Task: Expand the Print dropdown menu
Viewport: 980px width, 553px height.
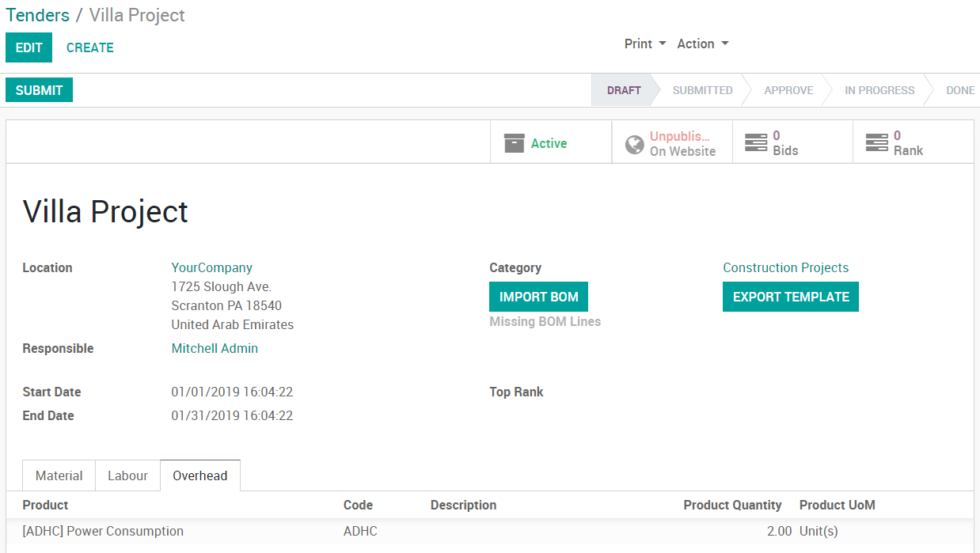Action: [645, 44]
